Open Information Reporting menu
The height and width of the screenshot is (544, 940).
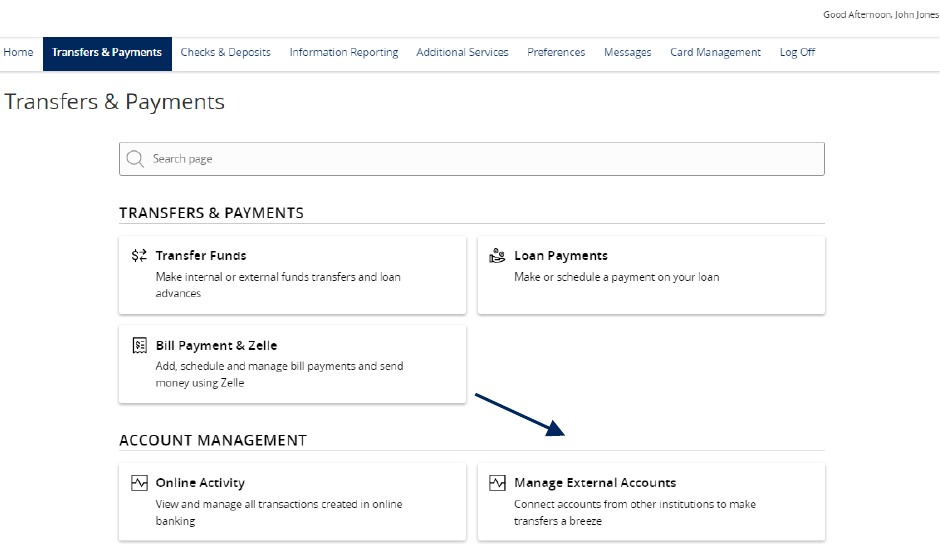pyautogui.click(x=344, y=53)
